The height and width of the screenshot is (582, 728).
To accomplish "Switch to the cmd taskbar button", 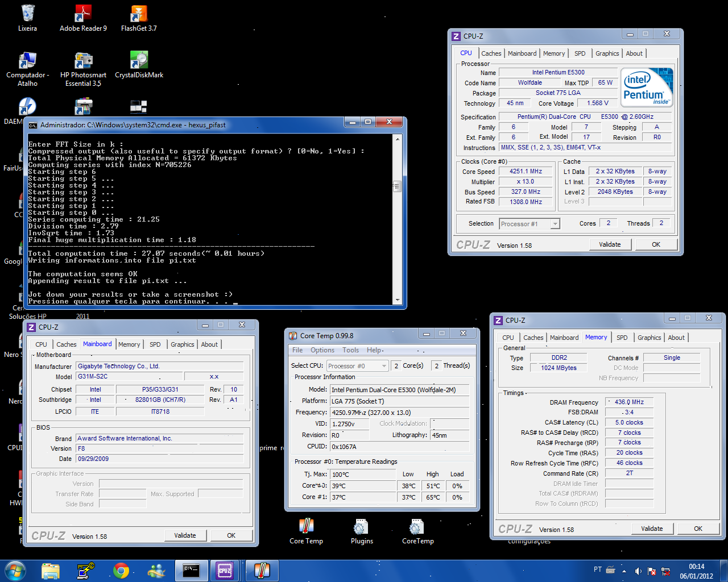I will coord(192,571).
